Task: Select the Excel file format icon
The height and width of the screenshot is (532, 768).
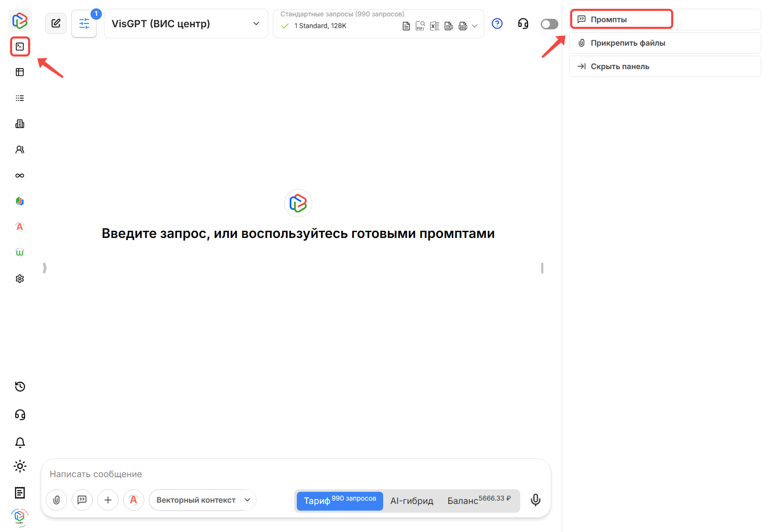Action: click(434, 26)
